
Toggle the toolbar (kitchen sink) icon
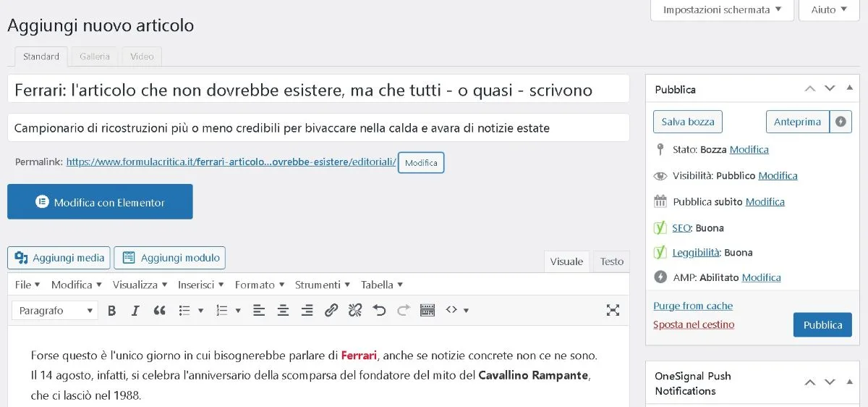[427, 311]
